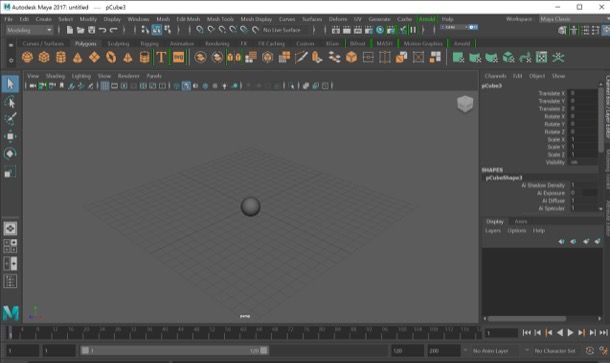The height and width of the screenshot is (363, 610).
Task: Click the Translate X value field
Action: click(582, 93)
